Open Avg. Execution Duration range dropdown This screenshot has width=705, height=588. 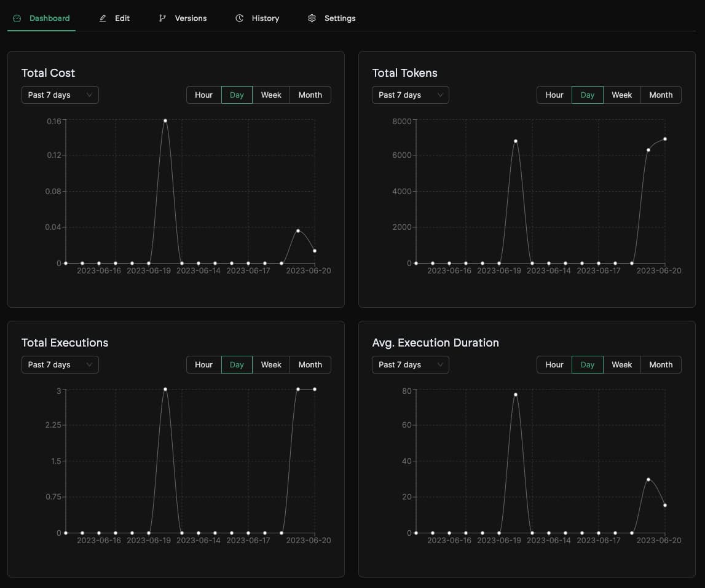point(411,365)
